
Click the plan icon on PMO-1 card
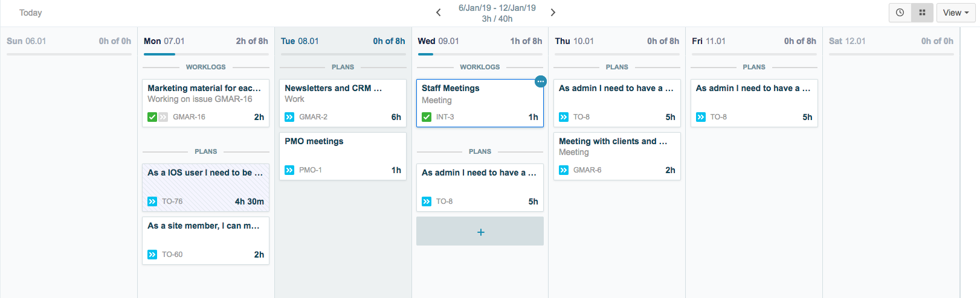pos(289,170)
